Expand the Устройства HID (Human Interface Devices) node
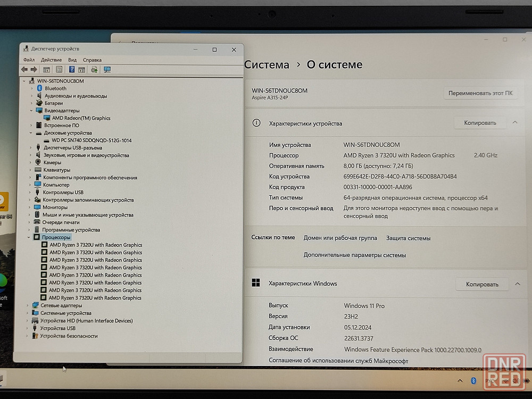The height and width of the screenshot is (399, 532). [28, 320]
